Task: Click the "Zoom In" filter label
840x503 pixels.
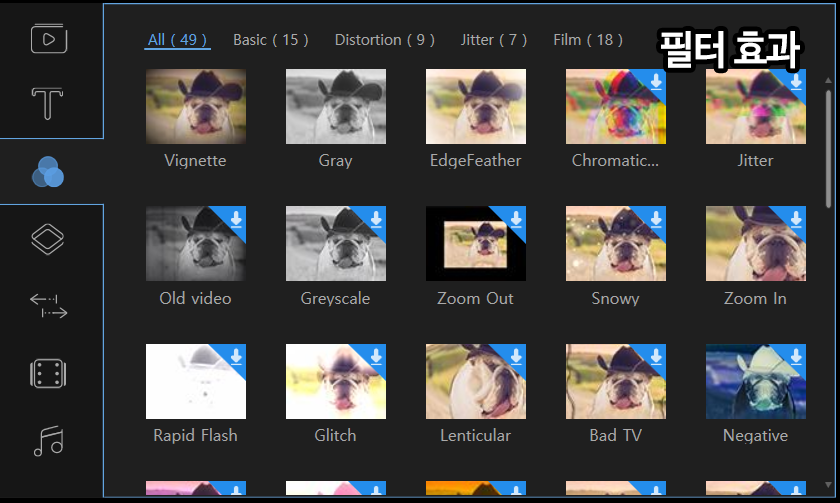Action: pos(755,298)
